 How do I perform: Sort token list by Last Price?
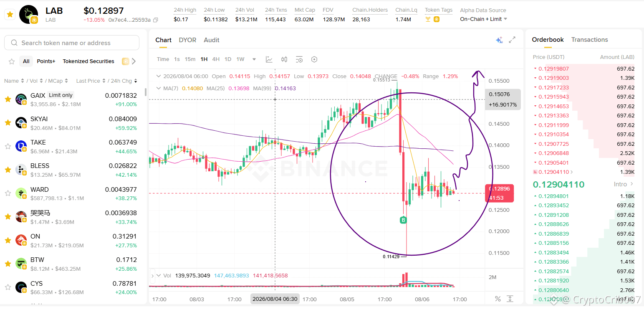point(91,81)
